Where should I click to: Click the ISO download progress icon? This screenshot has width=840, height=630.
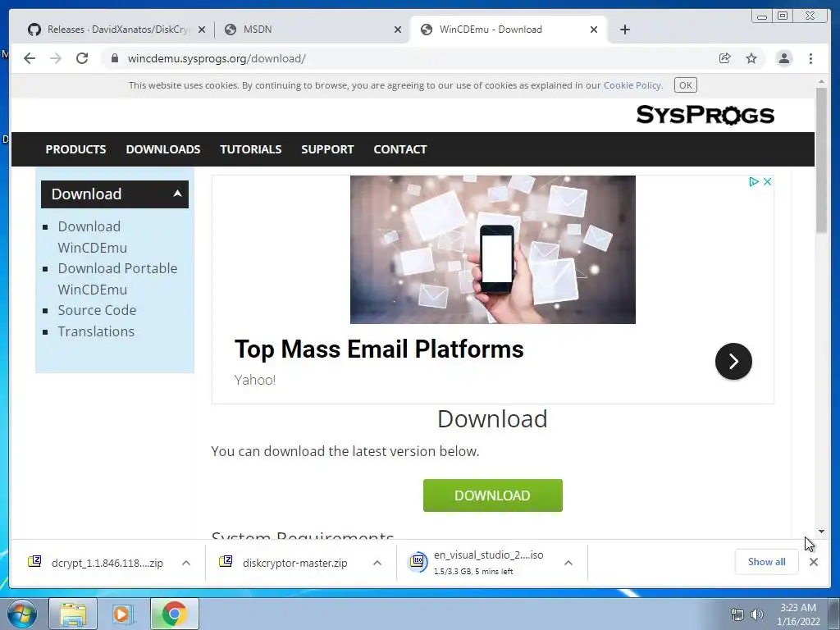pos(418,562)
